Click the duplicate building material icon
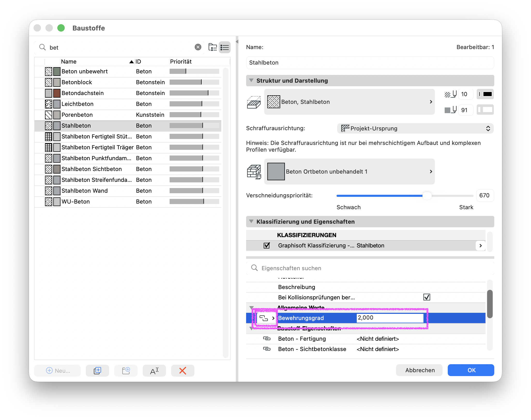The width and height of the screenshot is (531, 420). pyautogui.click(x=97, y=371)
